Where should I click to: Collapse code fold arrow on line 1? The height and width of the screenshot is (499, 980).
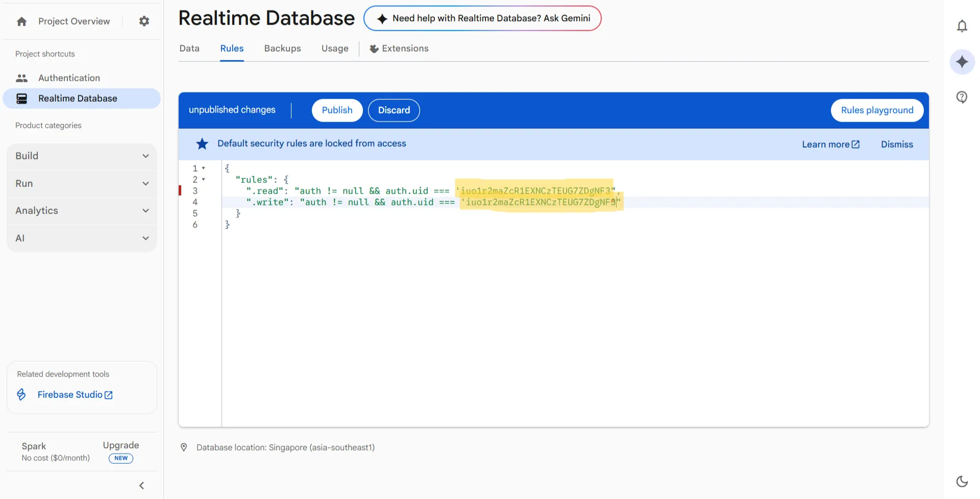click(204, 168)
